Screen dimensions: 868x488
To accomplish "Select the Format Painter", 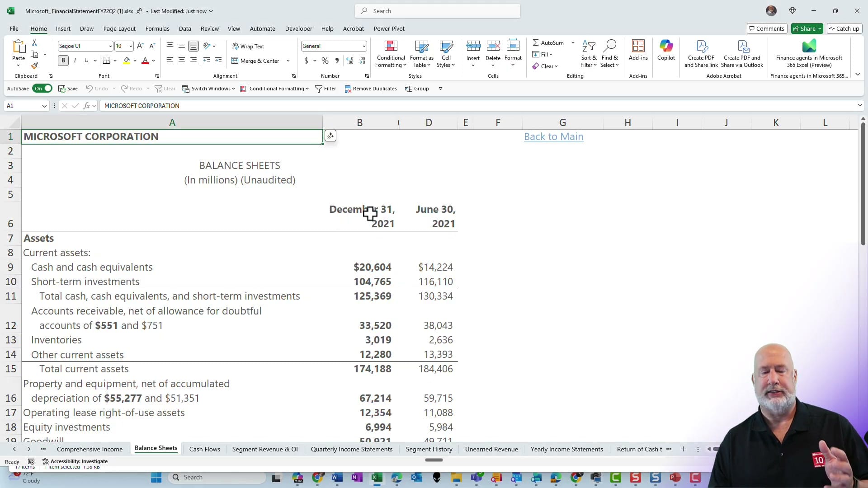I will [x=34, y=65].
